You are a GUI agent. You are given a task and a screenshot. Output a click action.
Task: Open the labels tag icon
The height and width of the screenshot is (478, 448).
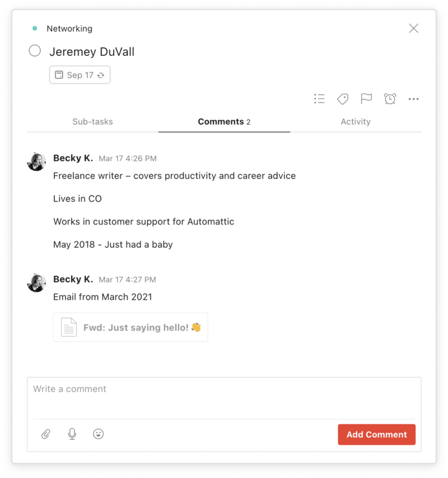pos(343,99)
